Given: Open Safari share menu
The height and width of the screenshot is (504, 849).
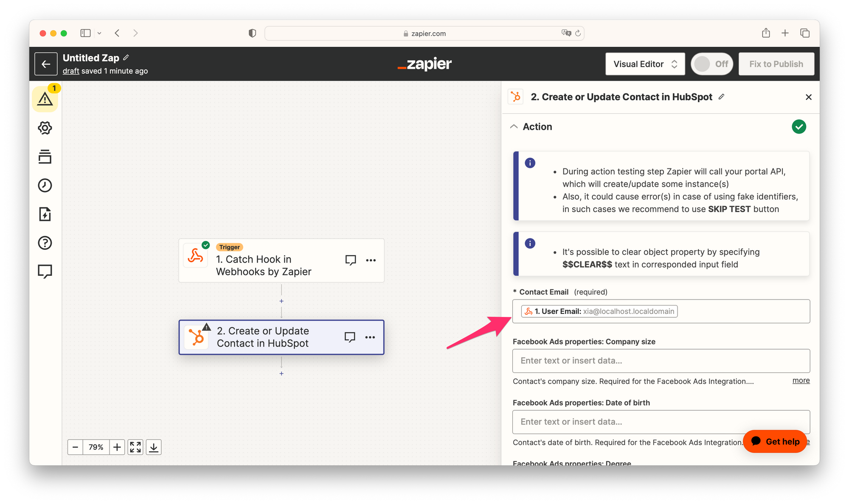Looking at the screenshot, I should click(766, 33).
